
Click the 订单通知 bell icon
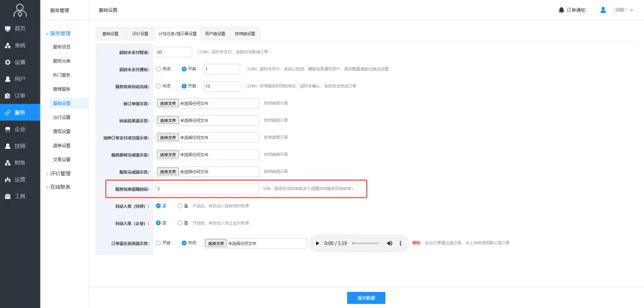pos(561,10)
